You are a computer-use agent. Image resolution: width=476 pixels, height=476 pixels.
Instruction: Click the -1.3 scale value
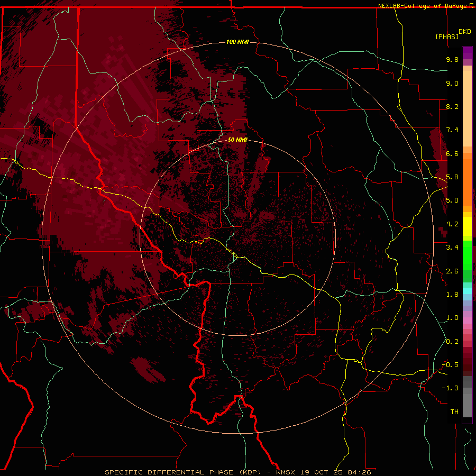pyautogui.click(x=450, y=388)
